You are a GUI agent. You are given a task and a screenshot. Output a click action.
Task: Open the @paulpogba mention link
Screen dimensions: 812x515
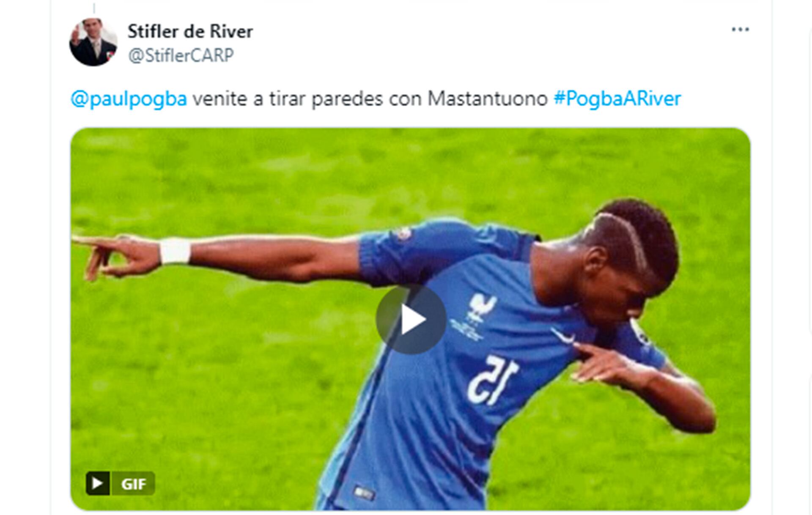129,99
